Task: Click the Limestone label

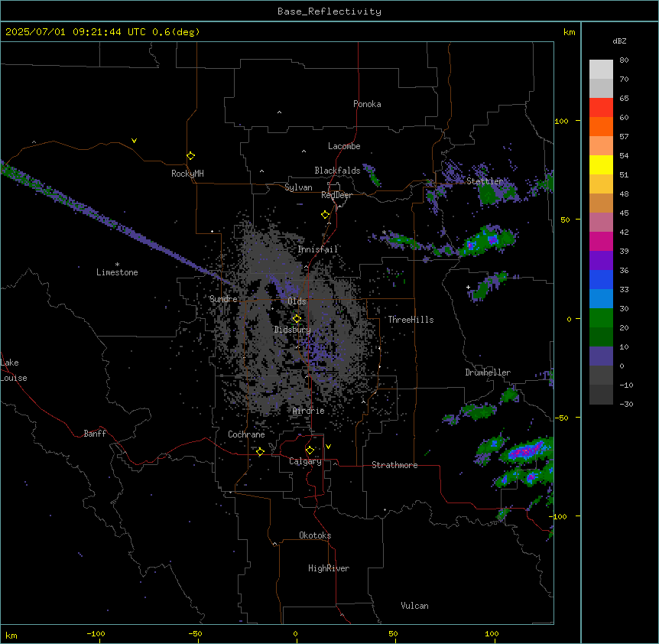Action: 117,272
